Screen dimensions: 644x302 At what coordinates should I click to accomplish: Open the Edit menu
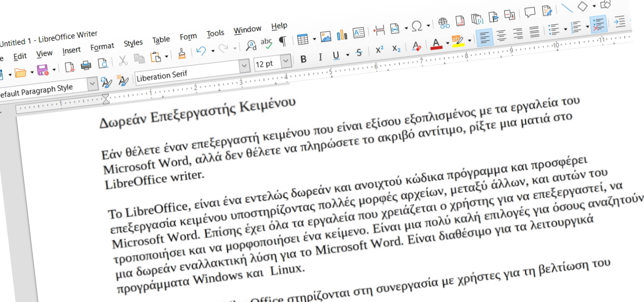20,56
